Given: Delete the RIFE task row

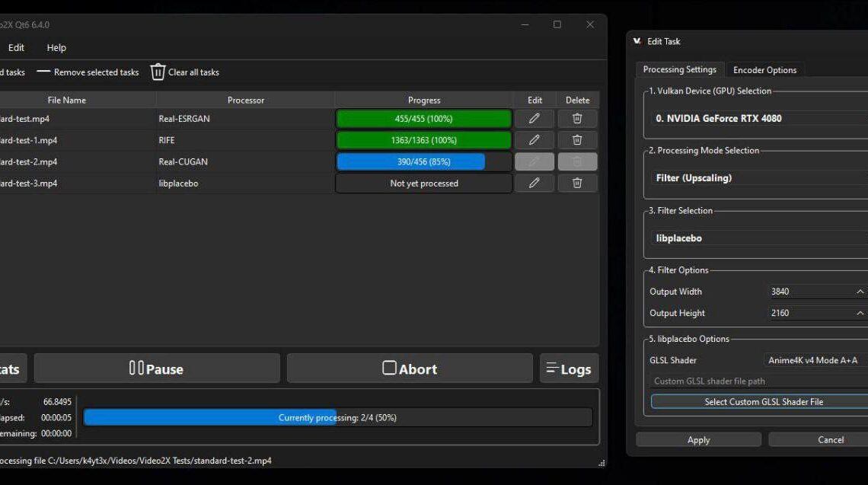Looking at the screenshot, I should (x=577, y=140).
